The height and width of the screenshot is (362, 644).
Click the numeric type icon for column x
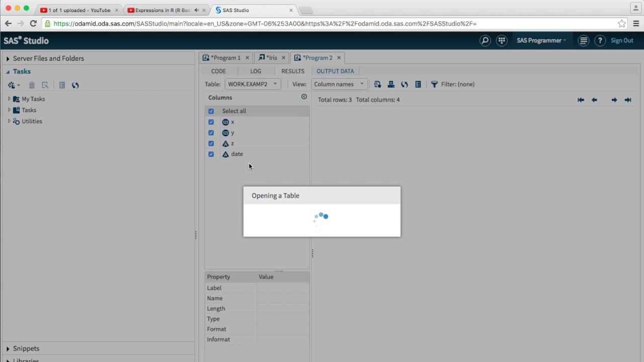[225, 122]
